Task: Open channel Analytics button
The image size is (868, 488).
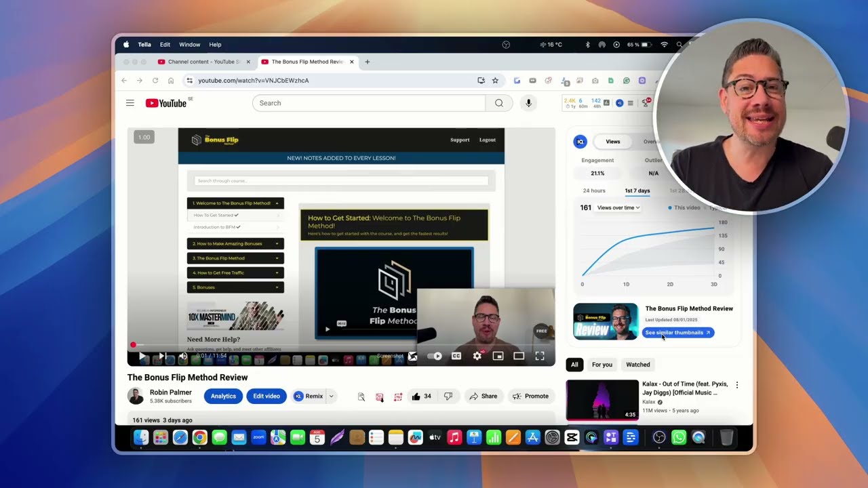Action: [x=223, y=396]
